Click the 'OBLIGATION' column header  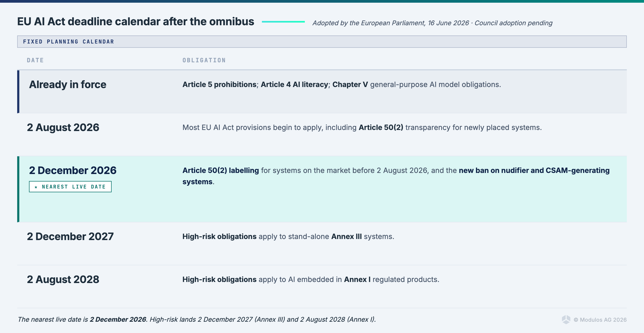(204, 60)
